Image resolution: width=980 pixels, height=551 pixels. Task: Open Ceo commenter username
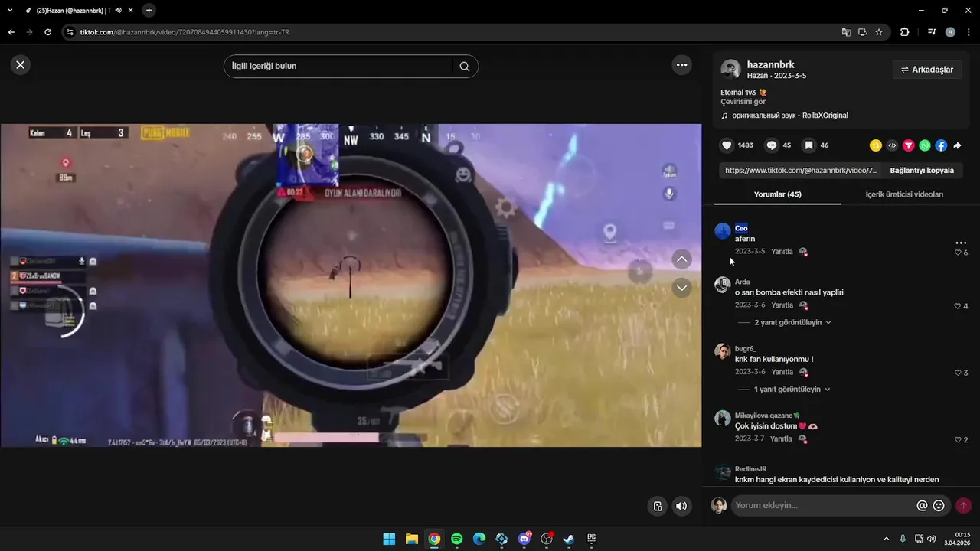(x=741, y=228)
